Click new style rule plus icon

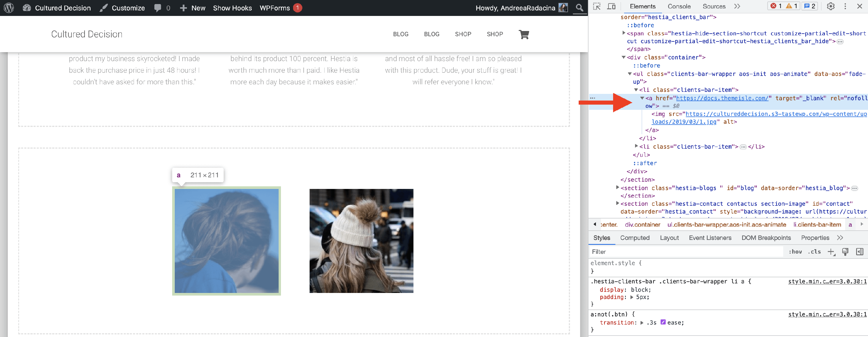831,252
